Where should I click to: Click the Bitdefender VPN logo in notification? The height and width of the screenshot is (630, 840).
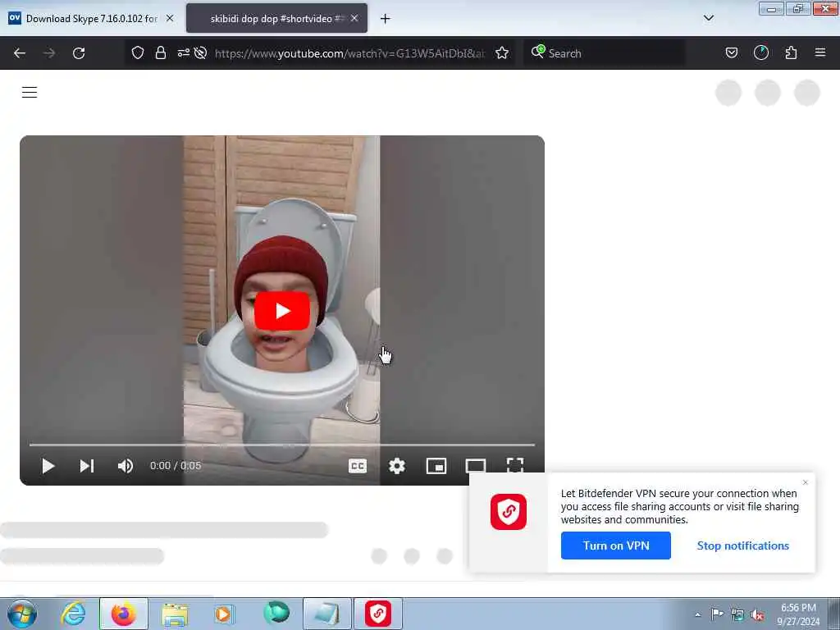[x=509, y=512]
